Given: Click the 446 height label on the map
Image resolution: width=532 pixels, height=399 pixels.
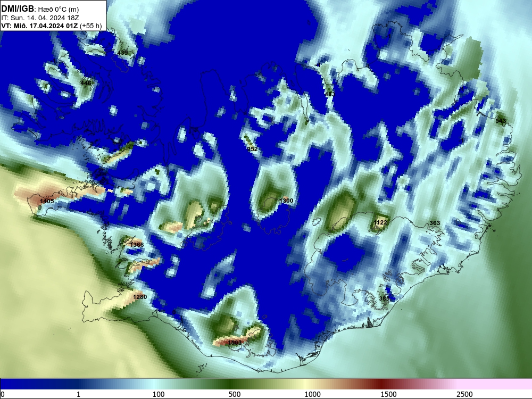Looking at the screenshot, I should point(86,83).
